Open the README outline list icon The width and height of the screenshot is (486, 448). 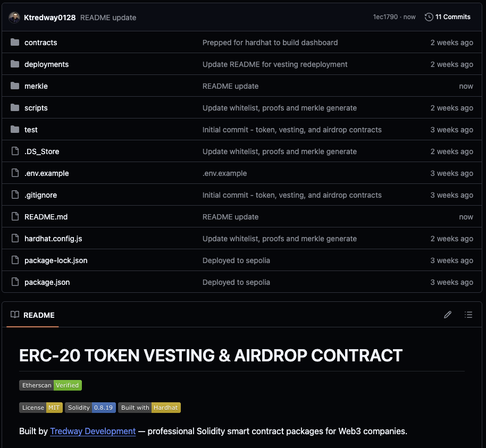coord(468,315)
